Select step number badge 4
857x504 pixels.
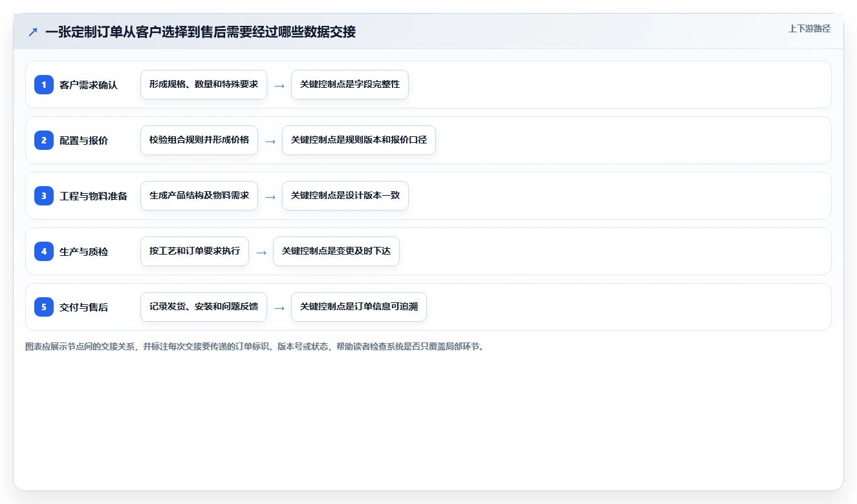tap(44, 251)
